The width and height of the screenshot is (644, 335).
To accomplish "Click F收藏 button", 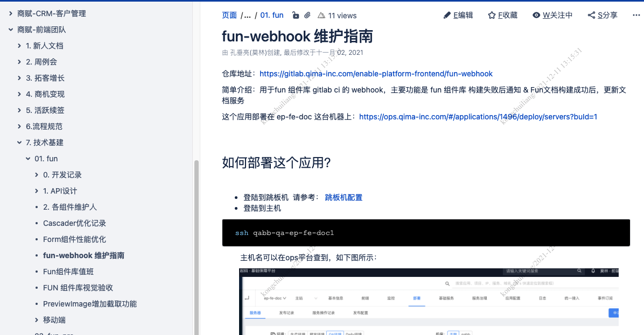I will tap(503, 15).
